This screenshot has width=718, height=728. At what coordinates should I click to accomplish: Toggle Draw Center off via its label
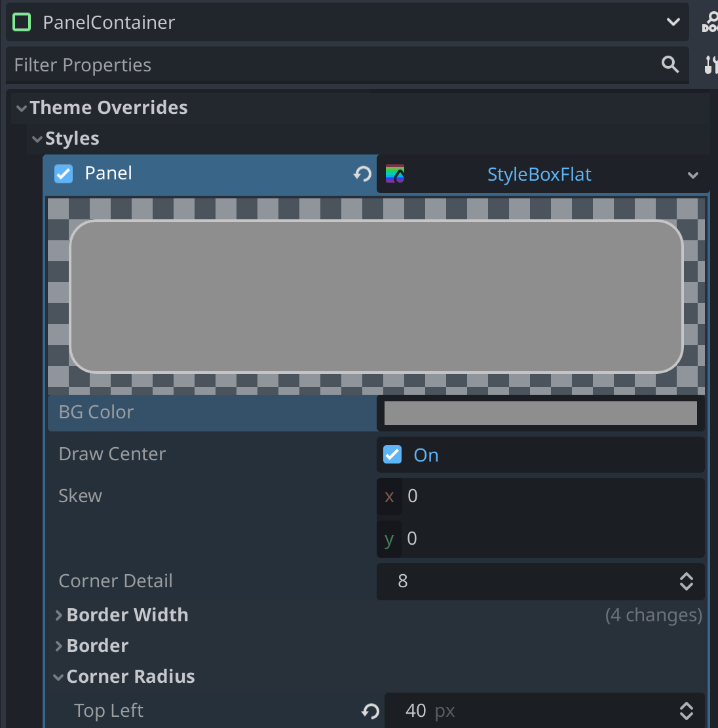(112, 454)
